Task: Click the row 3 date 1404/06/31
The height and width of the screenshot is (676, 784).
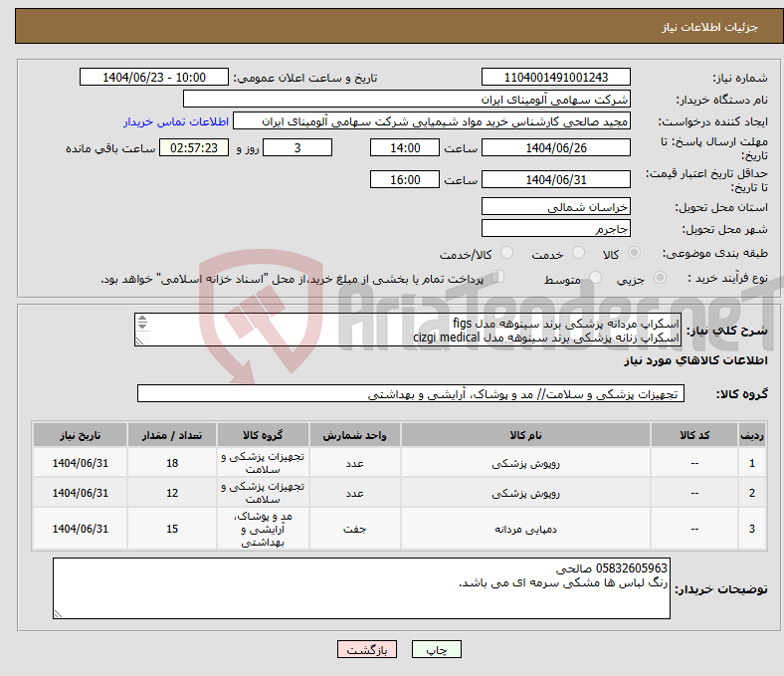Action: 80,529
